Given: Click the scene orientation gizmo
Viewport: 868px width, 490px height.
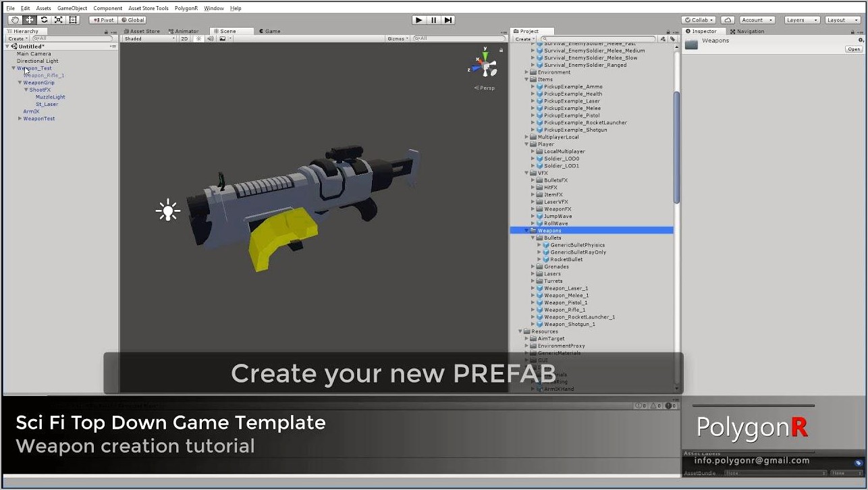Looking at the screenshot, I should [x=484, y=64].
